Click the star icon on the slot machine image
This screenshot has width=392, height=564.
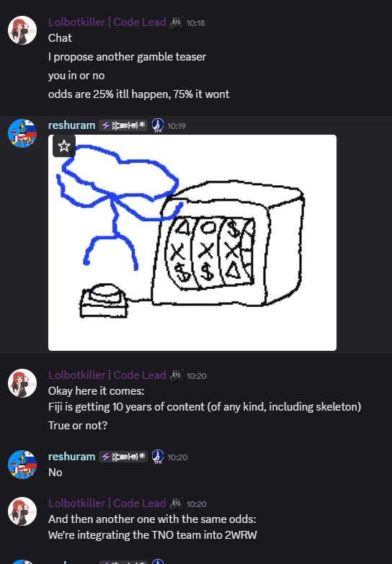[64, 146]
